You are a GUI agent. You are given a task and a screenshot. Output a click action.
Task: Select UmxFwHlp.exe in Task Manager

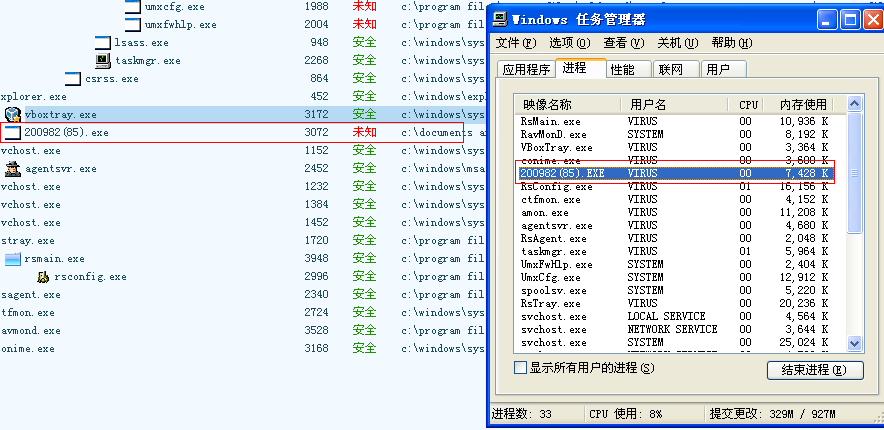[x=674, y=264]
